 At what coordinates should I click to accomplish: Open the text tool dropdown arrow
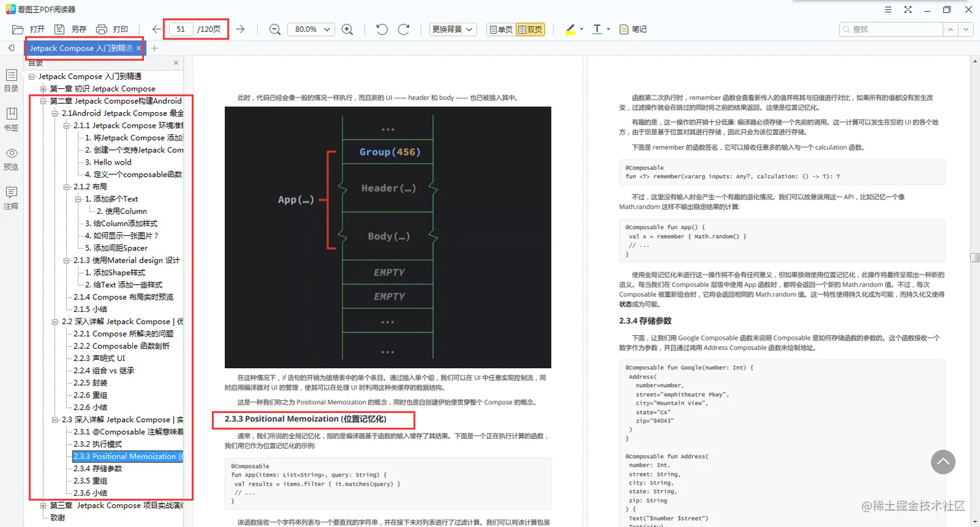point(608,29)
